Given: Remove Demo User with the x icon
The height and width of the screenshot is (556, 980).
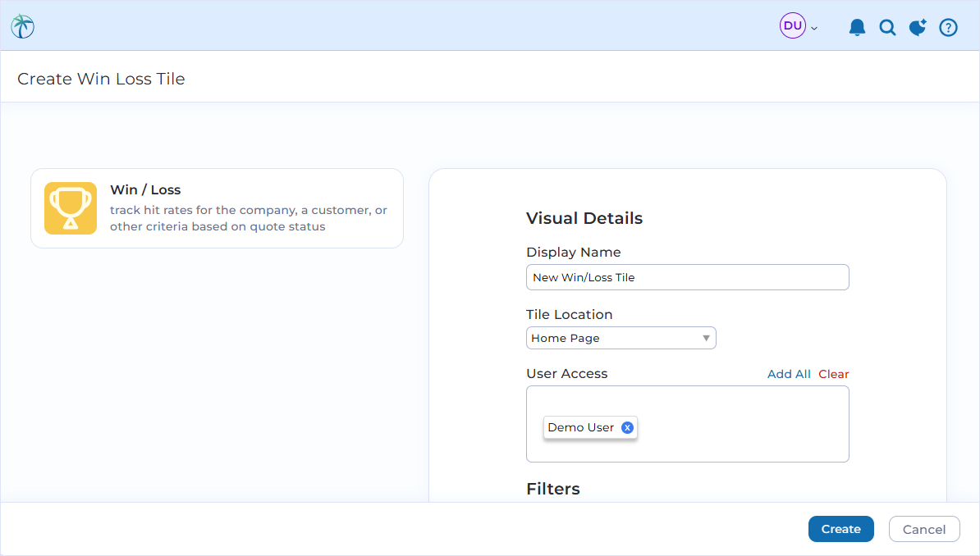Looking at the screenshot, I should (627, 427).
